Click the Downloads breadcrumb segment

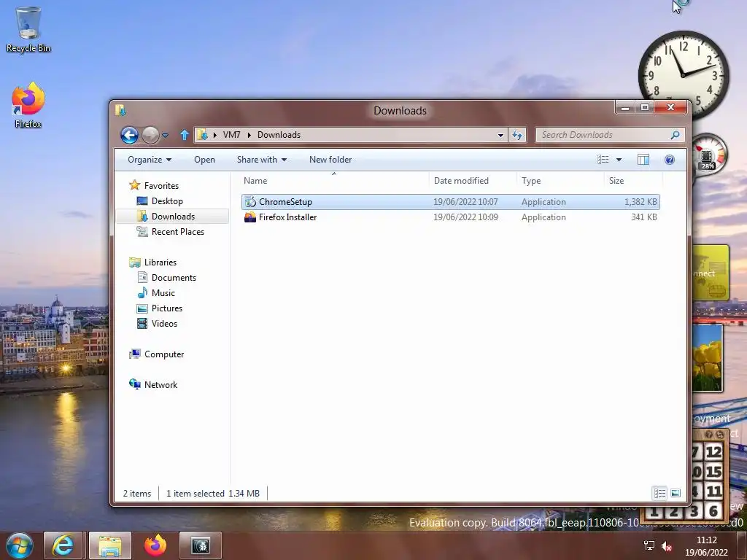279,135
